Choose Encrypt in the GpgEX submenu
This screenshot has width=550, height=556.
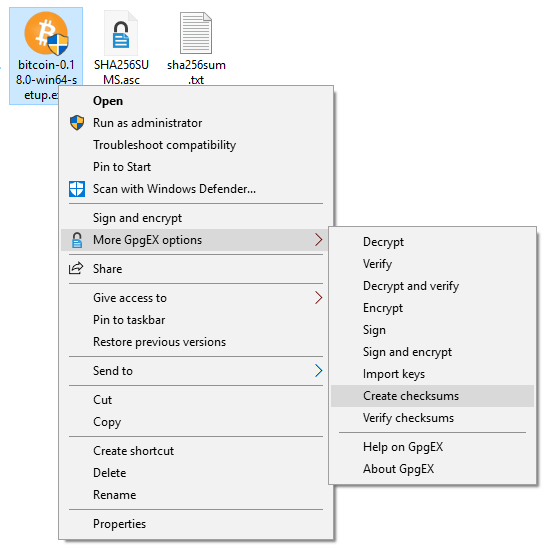tap(432, 308)
